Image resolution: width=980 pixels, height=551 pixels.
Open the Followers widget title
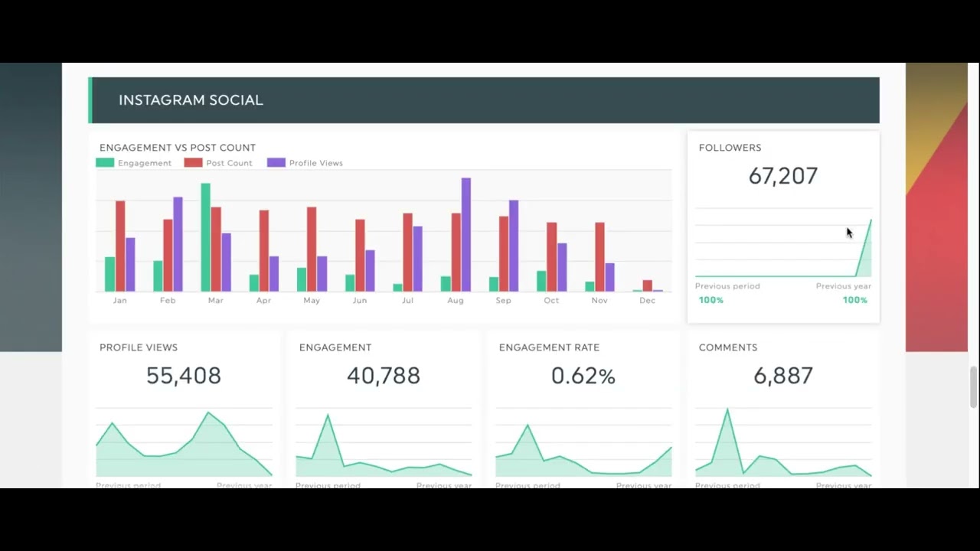(730, 148)
